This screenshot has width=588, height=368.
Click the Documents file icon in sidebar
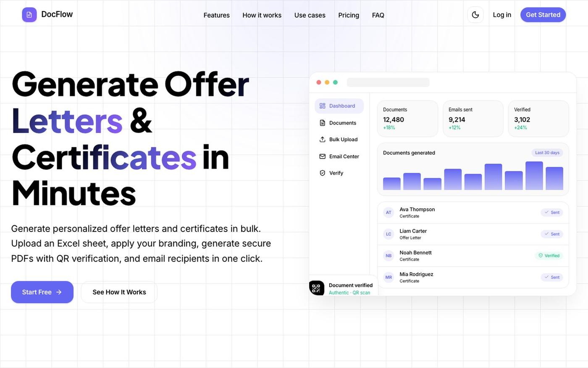(x=323, y=123)
